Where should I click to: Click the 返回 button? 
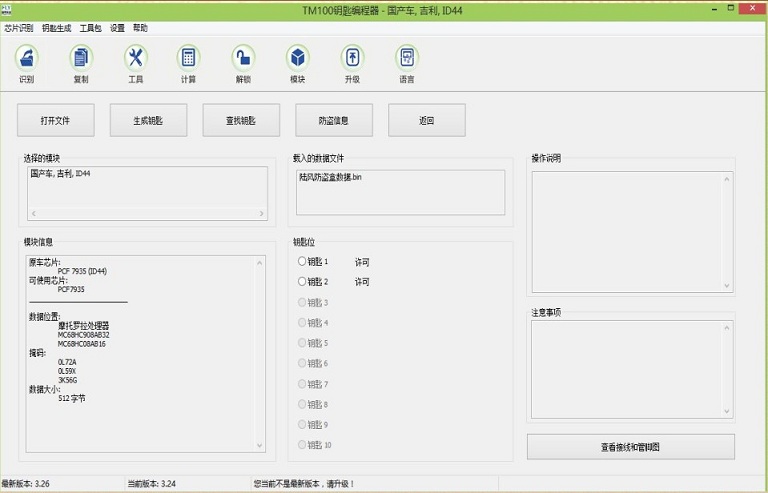427,120
